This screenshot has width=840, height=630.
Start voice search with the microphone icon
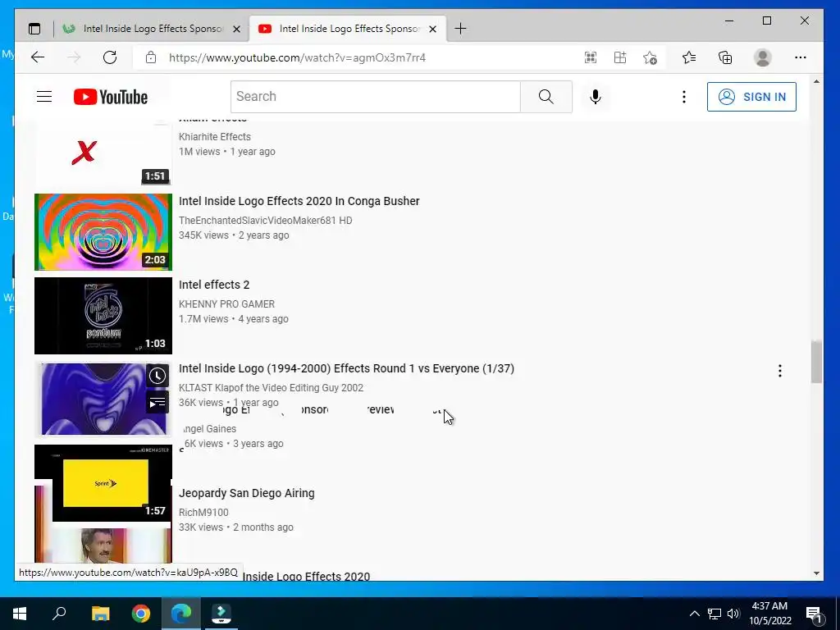[596, 97]
